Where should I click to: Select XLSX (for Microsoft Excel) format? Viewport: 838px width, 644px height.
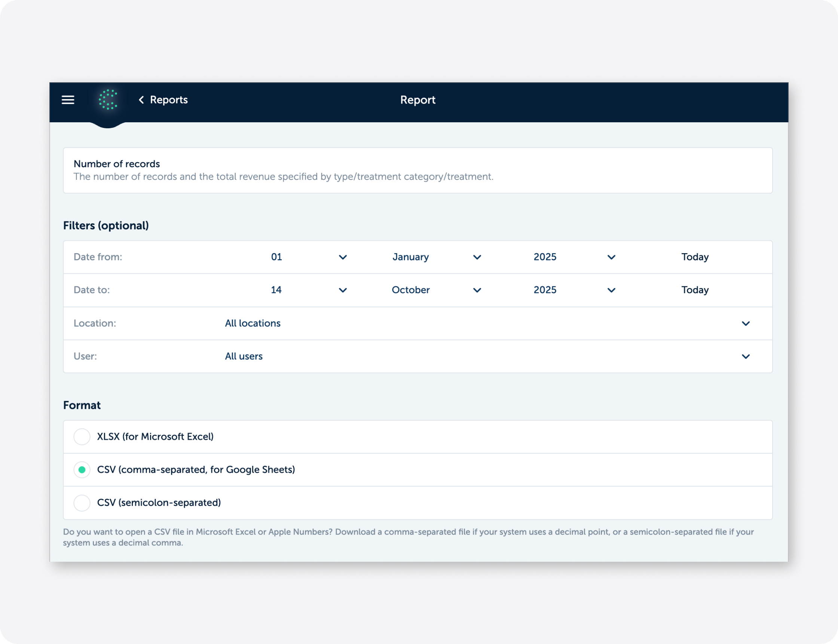(x=82, y=436)
